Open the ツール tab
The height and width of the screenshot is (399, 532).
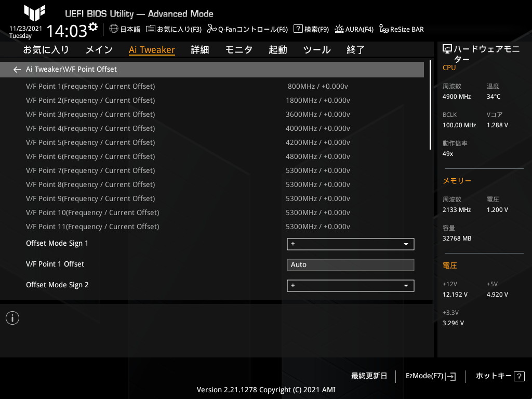317,50
